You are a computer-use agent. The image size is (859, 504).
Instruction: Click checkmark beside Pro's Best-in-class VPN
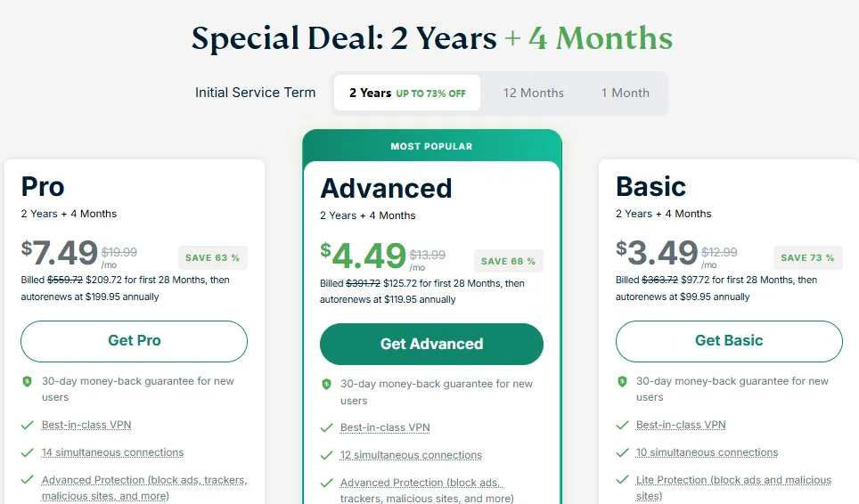[28, 426]
